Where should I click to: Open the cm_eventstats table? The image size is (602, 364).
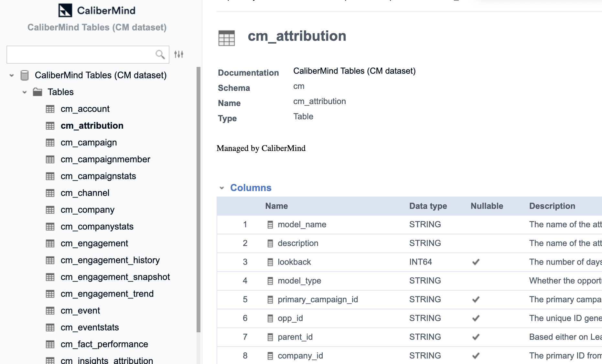(90, 327)
